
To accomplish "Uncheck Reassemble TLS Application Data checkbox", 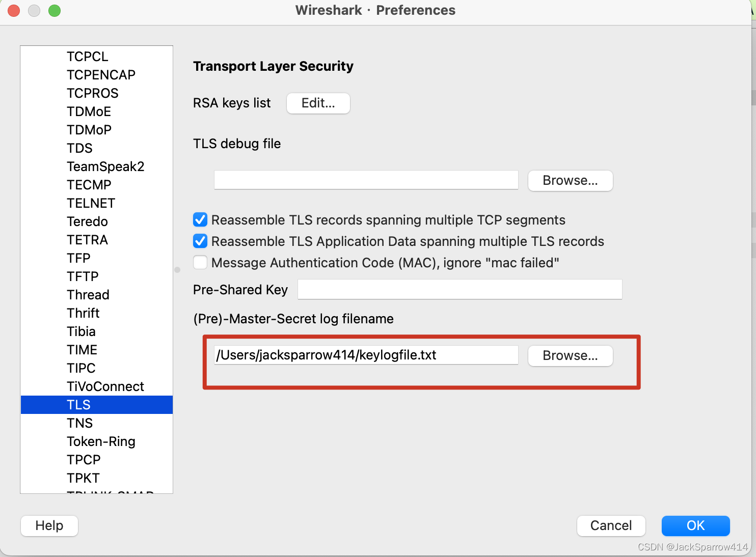I will point(200,241).
